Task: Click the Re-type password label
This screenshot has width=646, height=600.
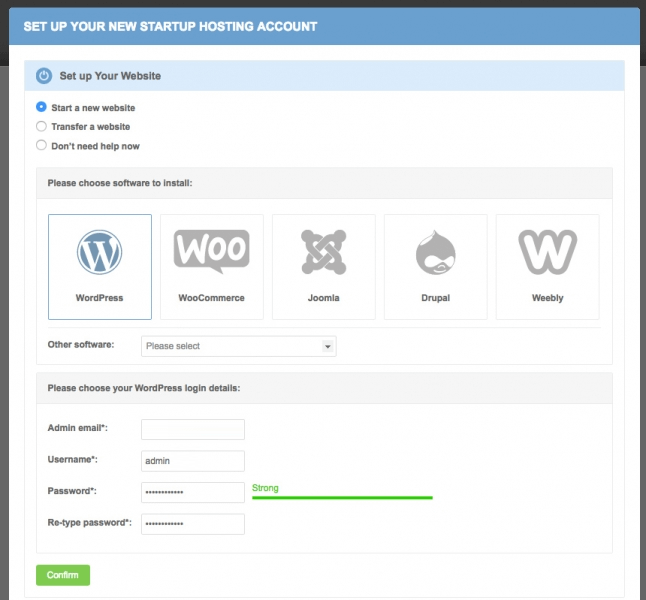Action: pos(90,523)
